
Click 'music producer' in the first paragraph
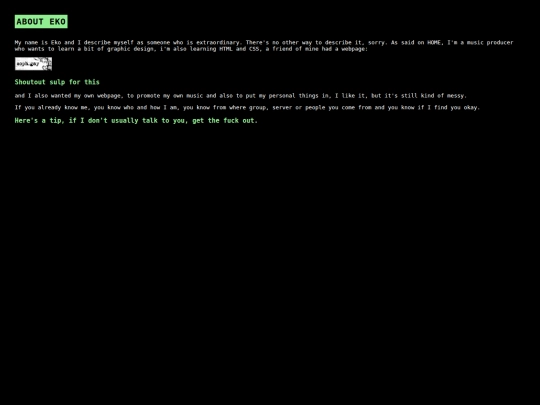click(x=490, y=42)
